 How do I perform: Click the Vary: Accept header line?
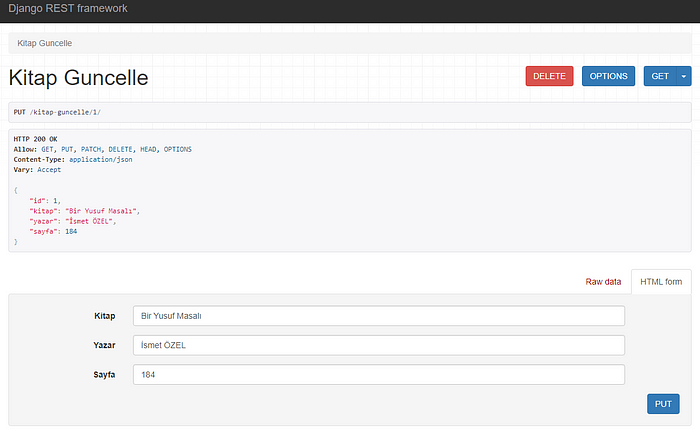[37, 170]
